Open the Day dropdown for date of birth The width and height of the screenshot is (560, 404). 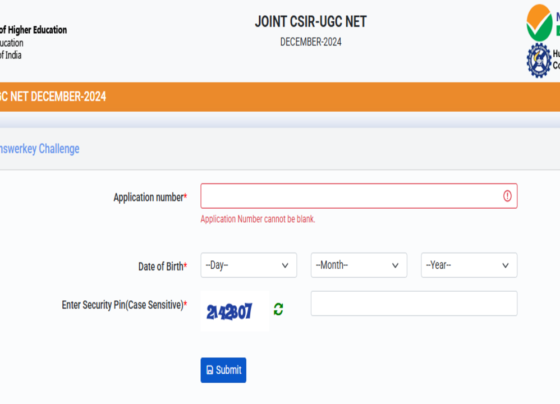249,265
